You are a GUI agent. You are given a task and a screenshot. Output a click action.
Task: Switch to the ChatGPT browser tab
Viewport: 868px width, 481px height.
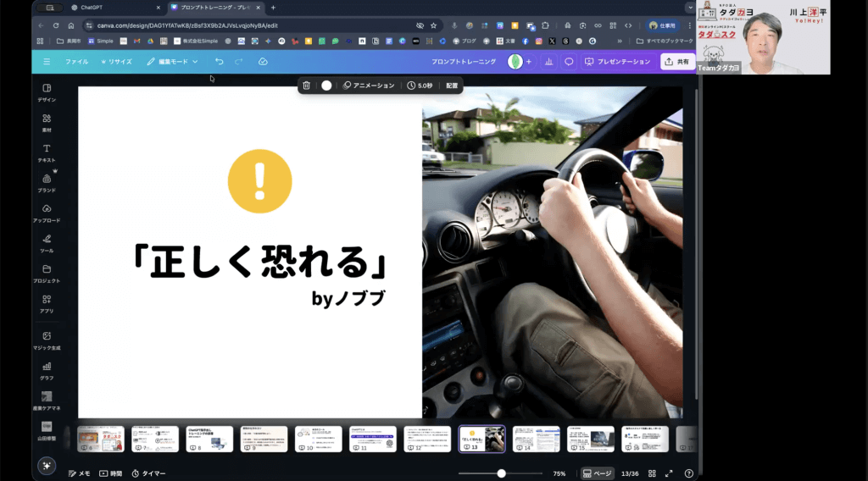click(110, 8)
